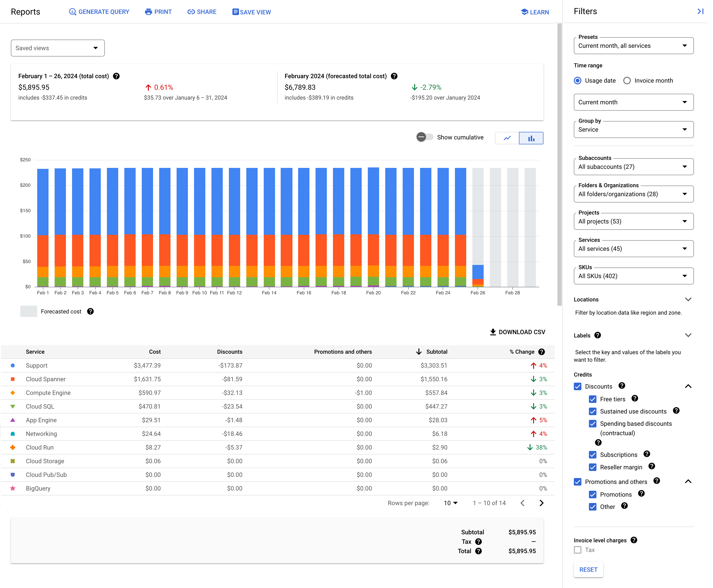The height and width of the screenshot is (588, 713).
Task: Click the Save View icon
Action: point(235,12)
